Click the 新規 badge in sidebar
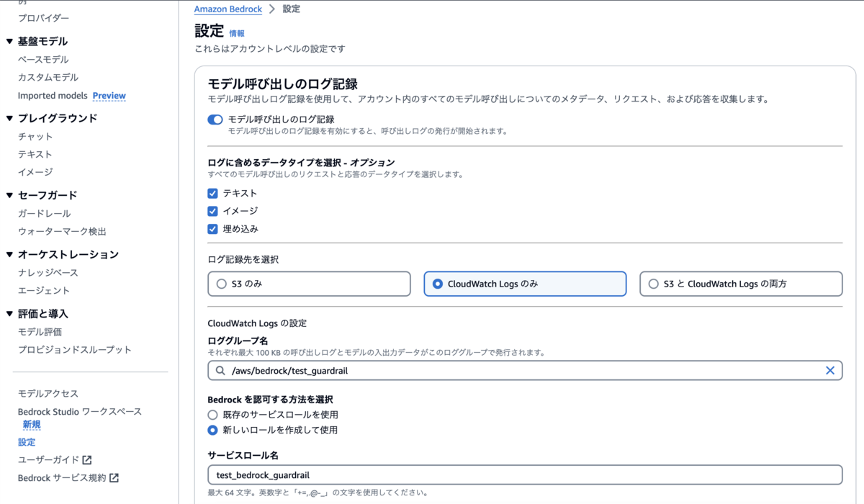The width and height of the screenshot is (864, 504). (x=32, y=425)
